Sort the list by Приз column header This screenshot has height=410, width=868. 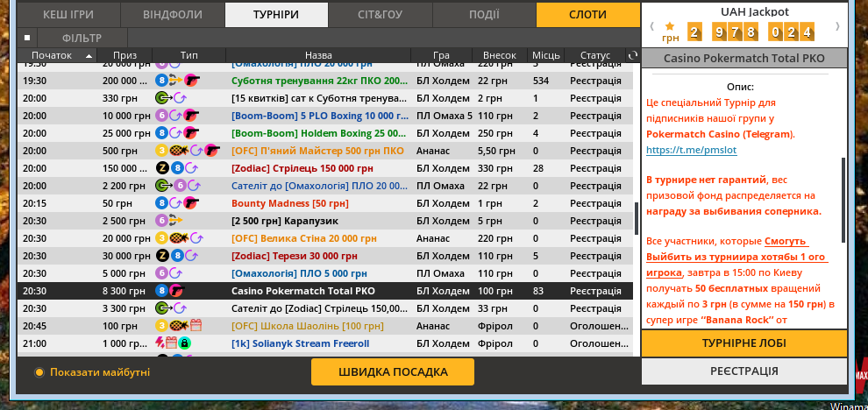click(125, 55)
